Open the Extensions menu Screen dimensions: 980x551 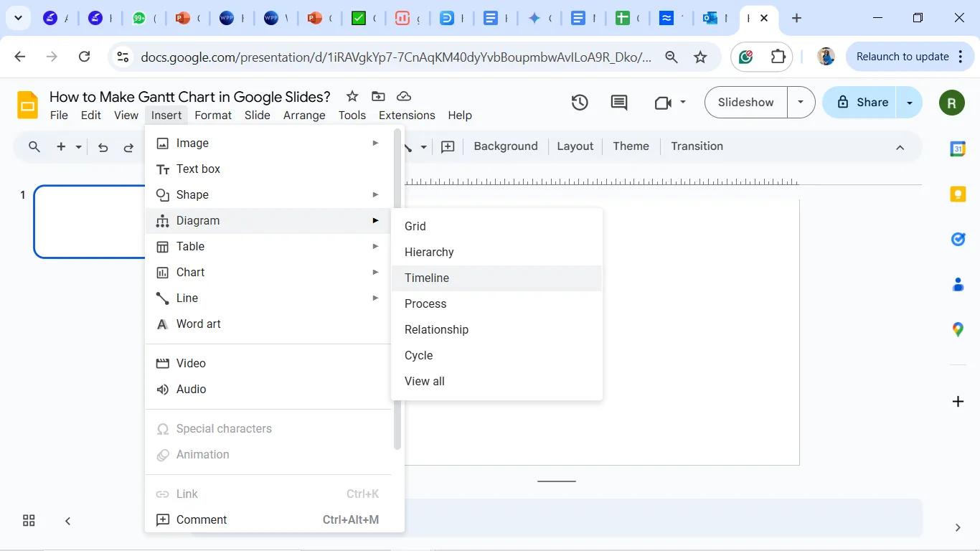coord(407,116)
